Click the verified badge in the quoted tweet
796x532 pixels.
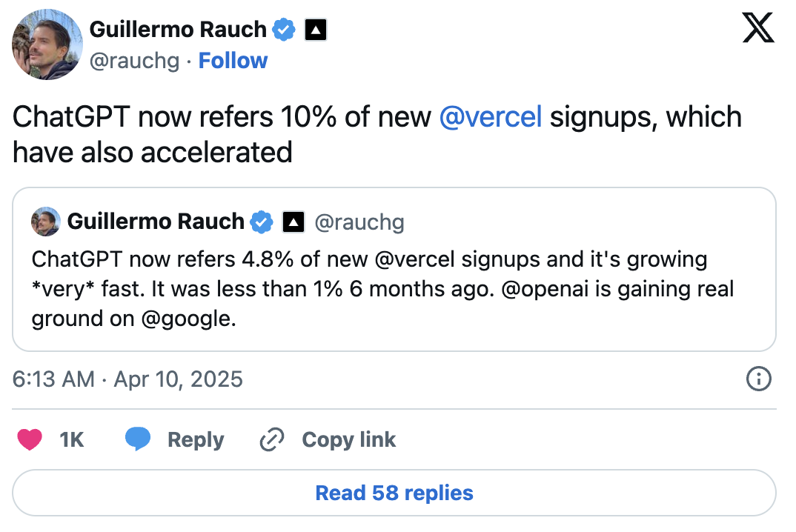pyautogui.click(x=261, y=221)
